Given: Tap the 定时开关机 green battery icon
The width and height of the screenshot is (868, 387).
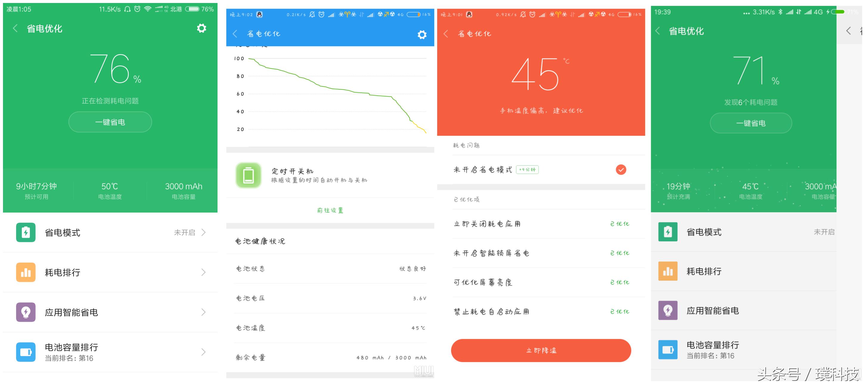Looking at the screenshot, I should (x=248, y=175).
